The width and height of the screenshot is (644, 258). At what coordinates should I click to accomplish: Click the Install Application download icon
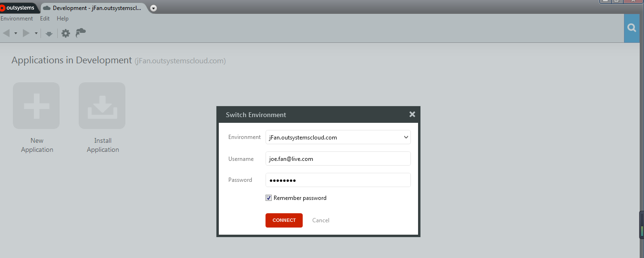(102, 106)
